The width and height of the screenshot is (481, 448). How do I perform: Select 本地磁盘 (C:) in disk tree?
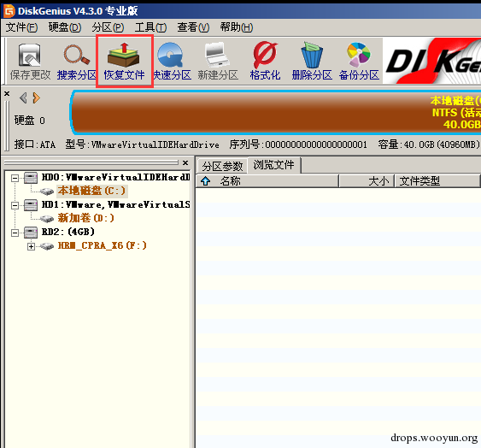tap(91, 191)
